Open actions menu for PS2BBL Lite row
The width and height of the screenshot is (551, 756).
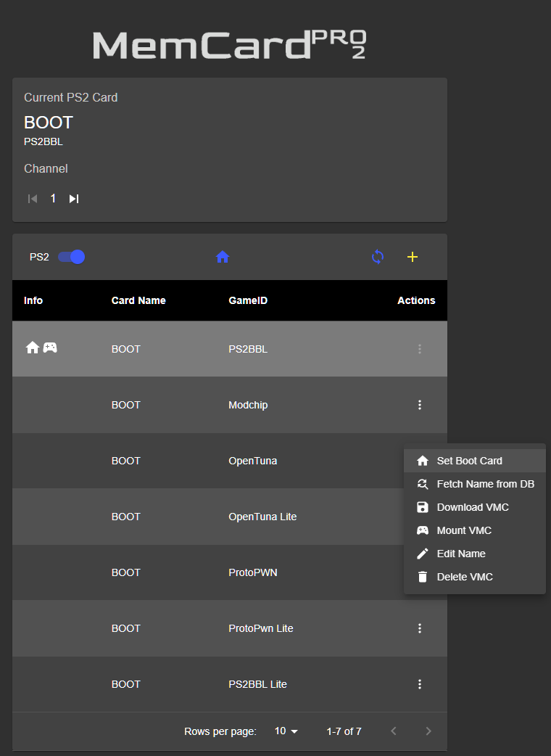[419, 684]
